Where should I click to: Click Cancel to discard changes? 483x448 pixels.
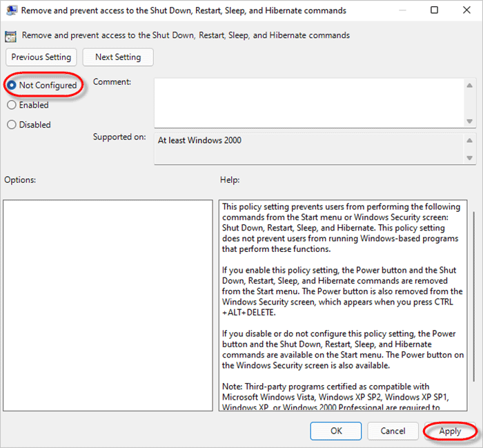point(393,431)
